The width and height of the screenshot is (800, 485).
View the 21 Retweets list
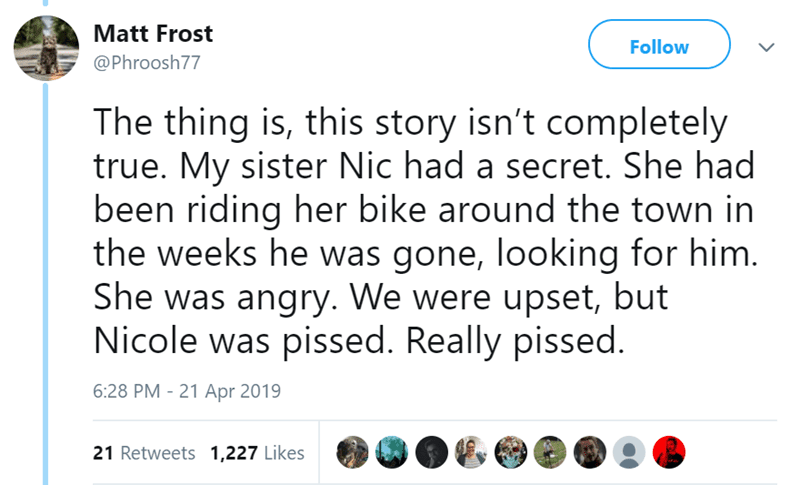(x=143, y=452)
